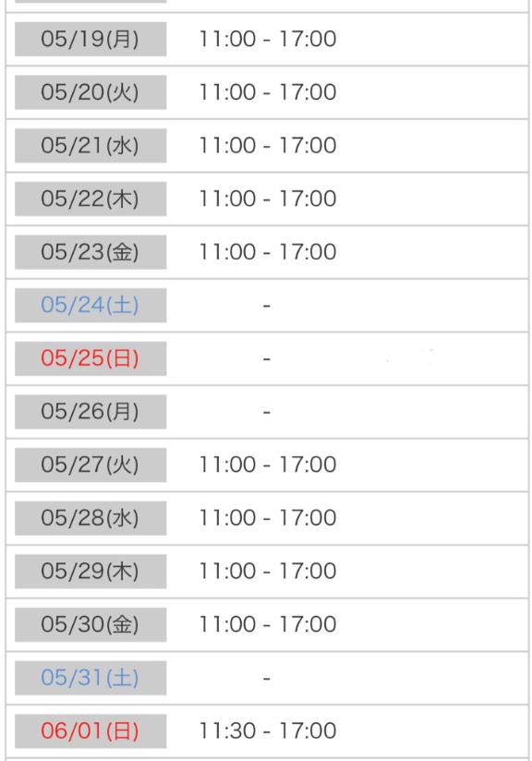Click the dash entry for 05/31(土)
This screenshot has width=532, height=761.
point(267,679)
